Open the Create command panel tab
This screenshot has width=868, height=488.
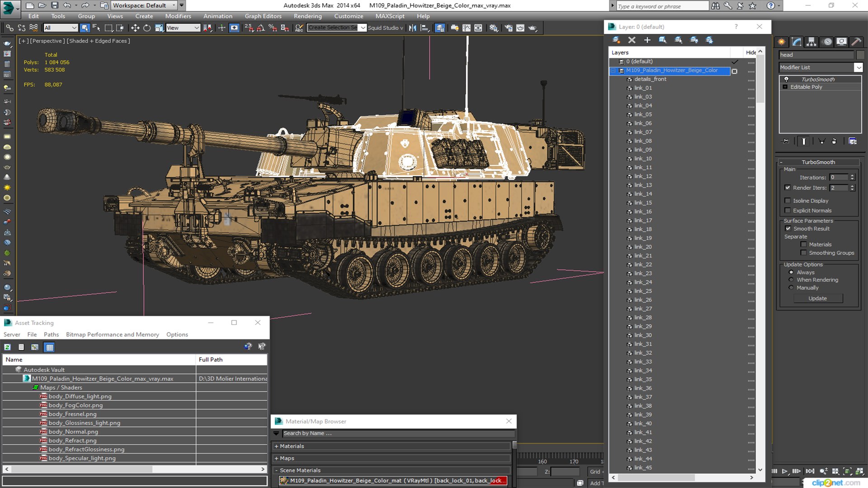pos(782,42)
